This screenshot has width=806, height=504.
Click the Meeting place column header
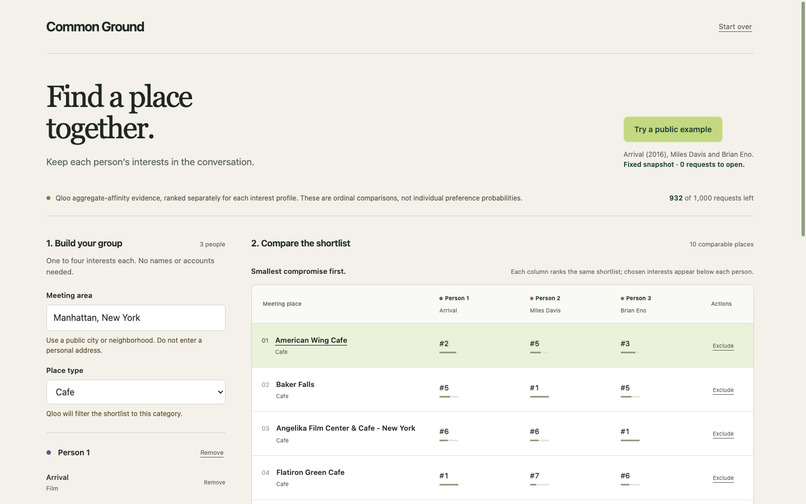pos(282,304)
